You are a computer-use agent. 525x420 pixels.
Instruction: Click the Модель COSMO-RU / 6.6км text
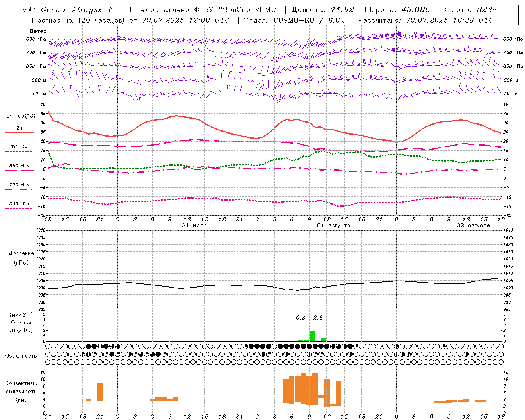click(296, 20)
